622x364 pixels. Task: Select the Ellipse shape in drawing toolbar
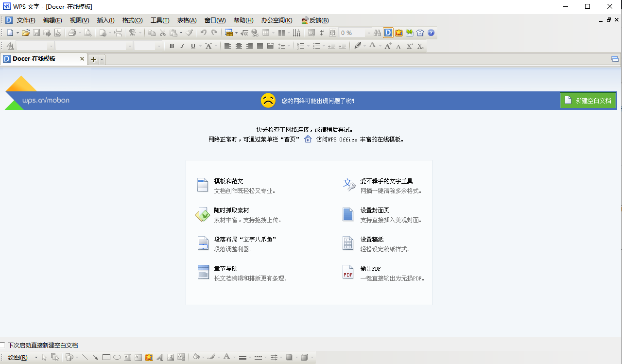[x=117, y=357]
